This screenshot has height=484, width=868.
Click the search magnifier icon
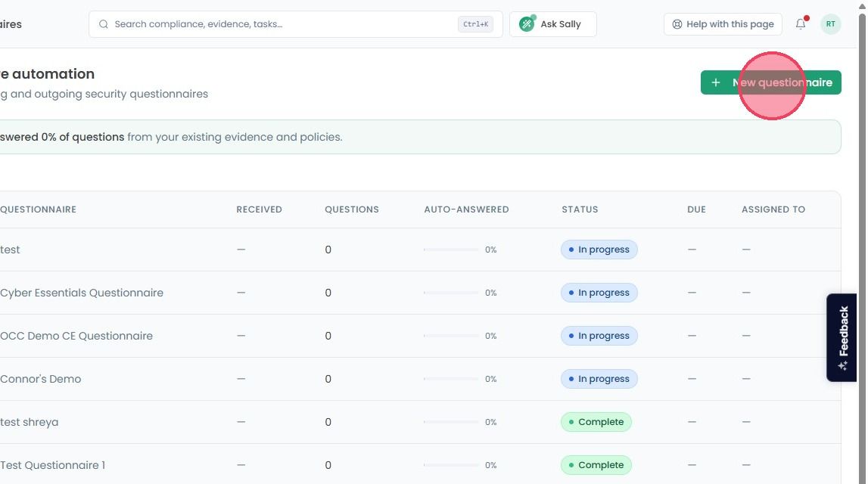pyautogui.click(x=104, y=24)
